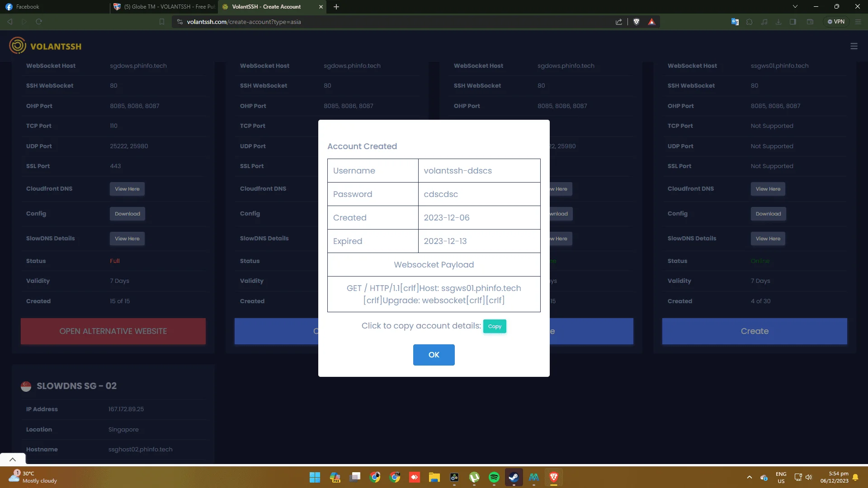Open uTorrent from the taskbar
The height and width of the screenshot is (488, 868).
tap(474, 477)
